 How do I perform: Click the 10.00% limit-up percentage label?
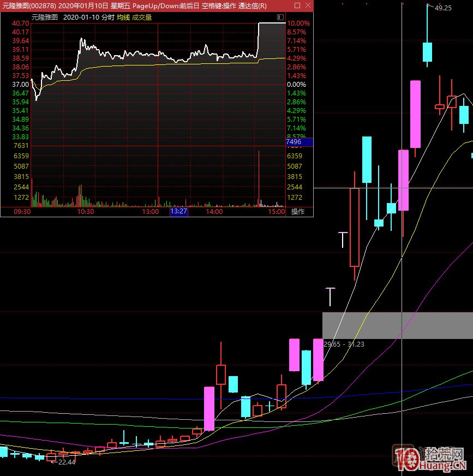[x=298, y=23]
